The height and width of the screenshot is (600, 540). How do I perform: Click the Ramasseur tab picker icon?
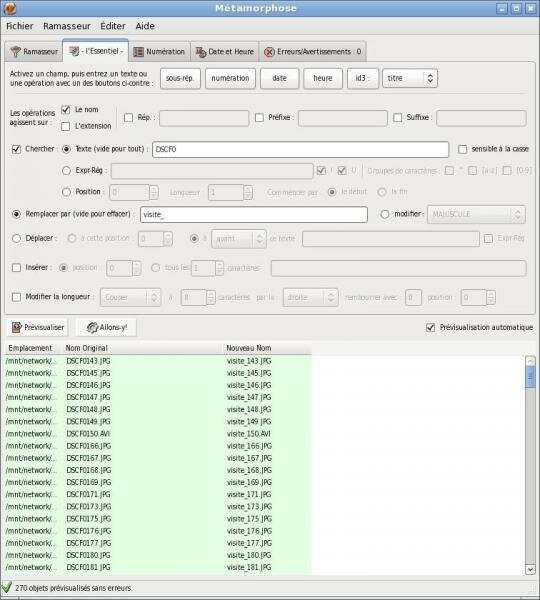16,52
